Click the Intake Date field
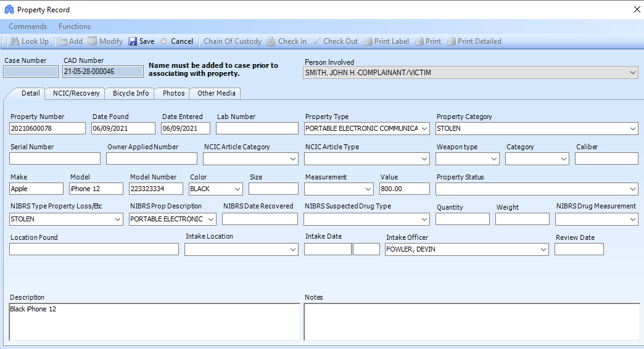644x349 pixels. [328, 249]
